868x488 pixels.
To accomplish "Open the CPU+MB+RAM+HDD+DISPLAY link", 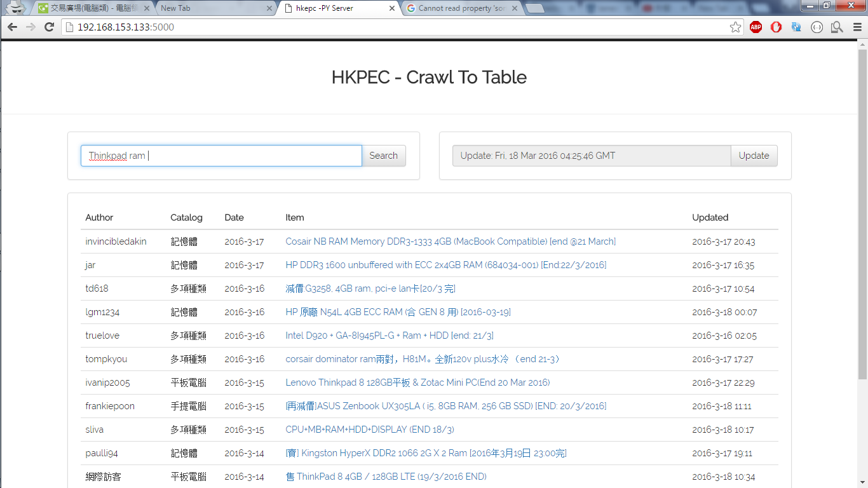I will click(370, 430).
